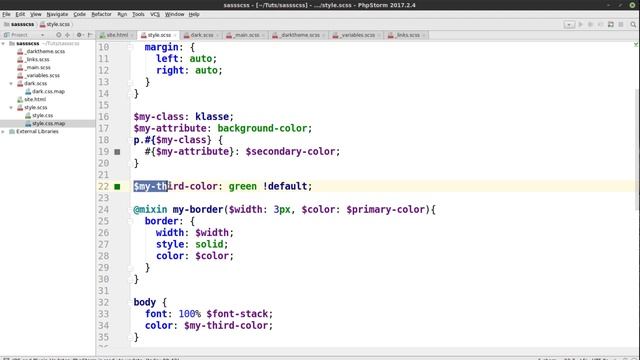Click the Run play button in toolbar
This screenshot has height=360, width=640.
(x=580, y=24)
